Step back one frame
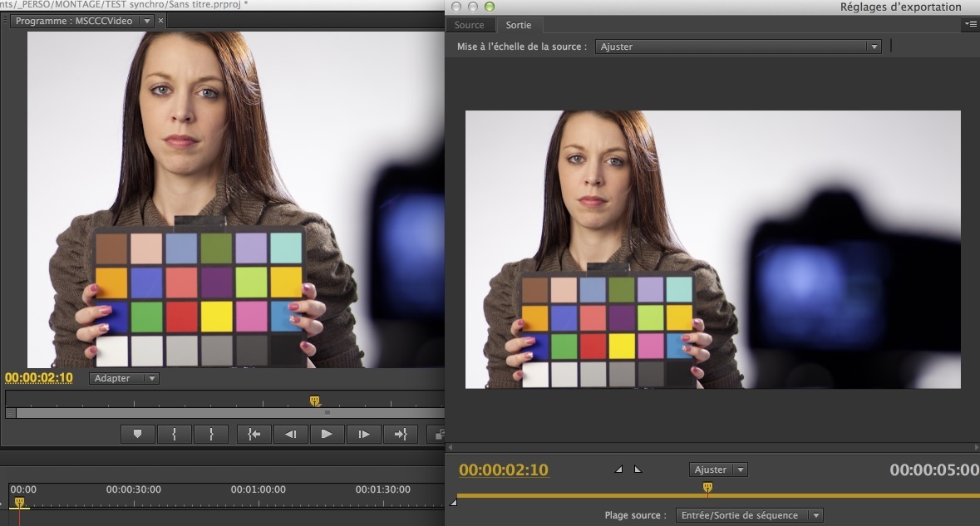Screen dimensions: 980x526 click(x=290, y=434)
